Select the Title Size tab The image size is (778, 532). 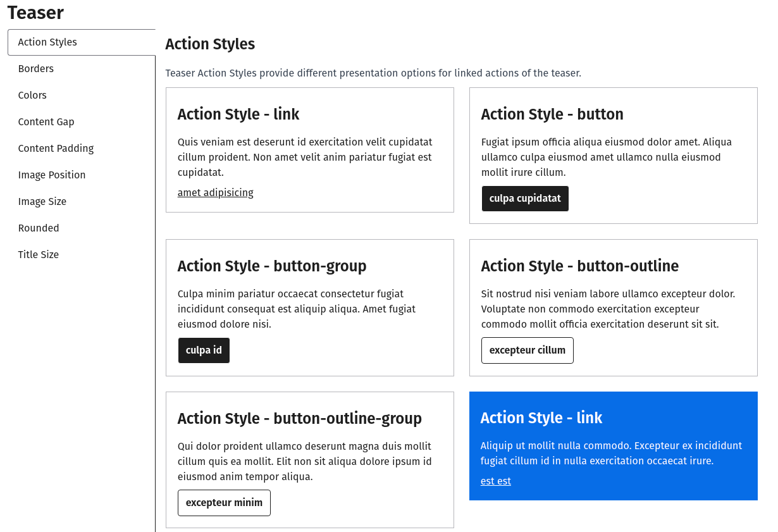click(x=39, y=255)
